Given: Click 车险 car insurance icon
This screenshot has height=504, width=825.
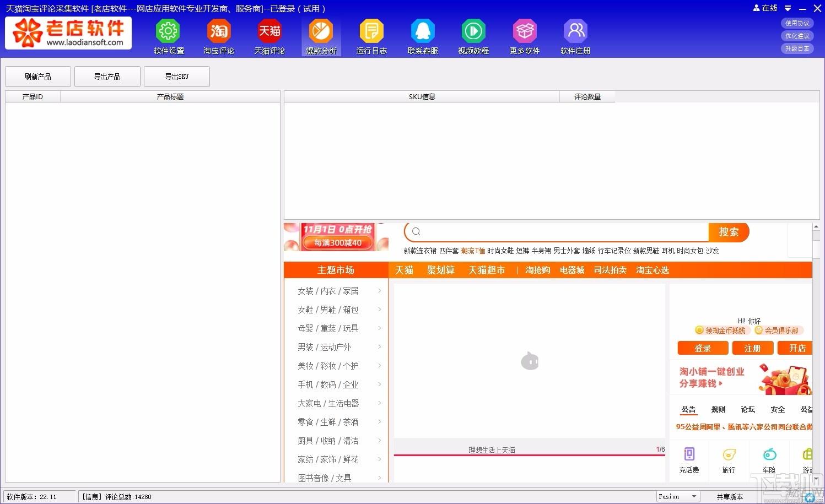Looking at the screenshot, I should (769, 454).
